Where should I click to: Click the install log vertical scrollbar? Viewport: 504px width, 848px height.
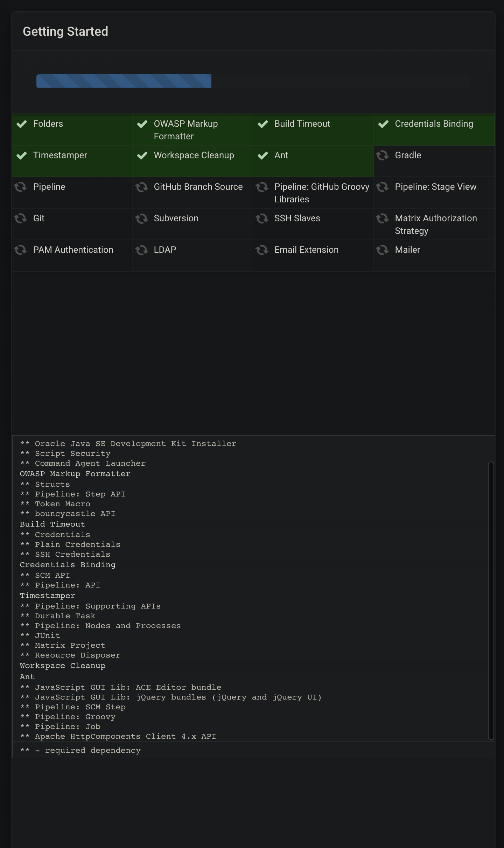pyautogui.click(x=491, y=600)
